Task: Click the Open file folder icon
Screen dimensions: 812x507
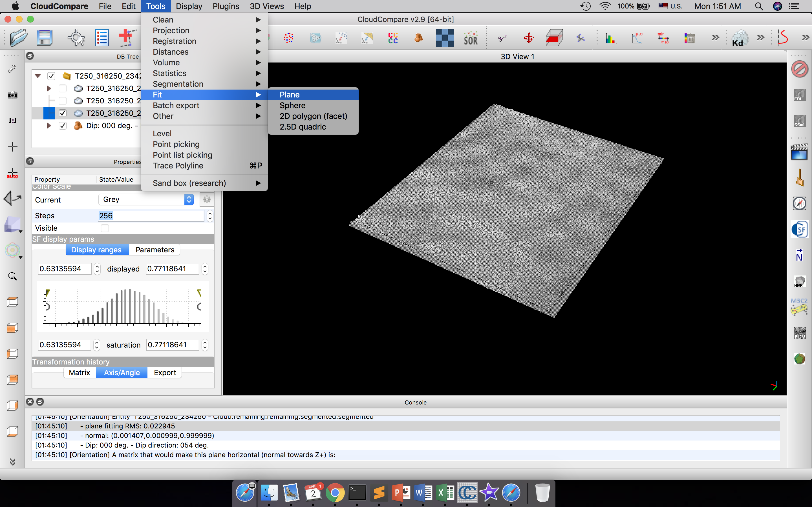Action: (18, 37)
